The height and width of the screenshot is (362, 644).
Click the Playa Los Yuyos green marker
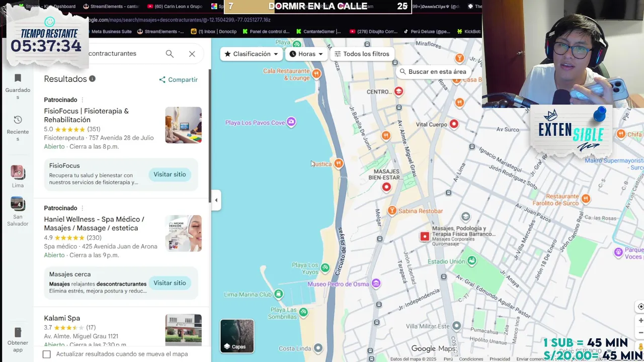click(325, 268)
